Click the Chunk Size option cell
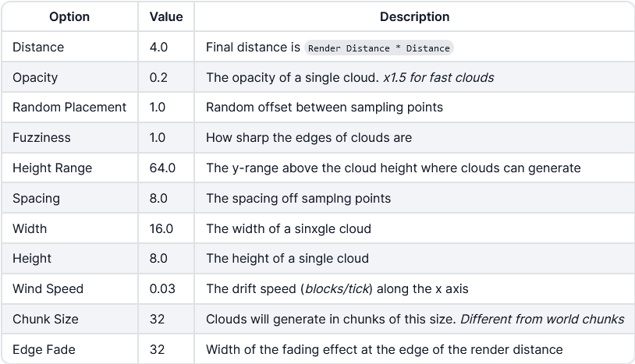 pos(45,319)
